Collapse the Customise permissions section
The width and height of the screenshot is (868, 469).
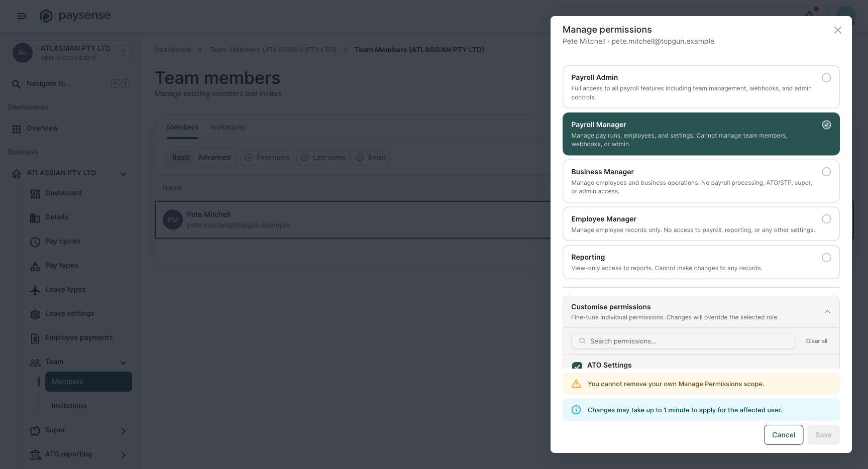click(x=827, y=312)
